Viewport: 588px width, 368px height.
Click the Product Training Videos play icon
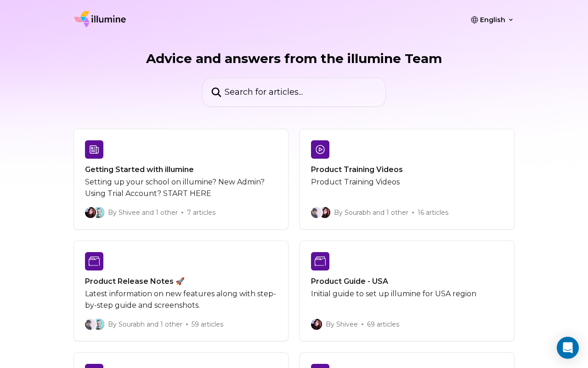[320, 149]
